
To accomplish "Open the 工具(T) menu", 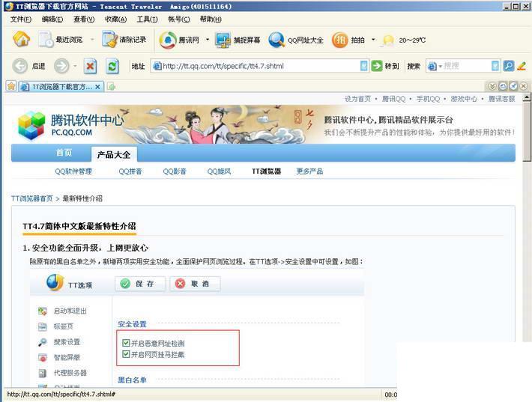I will click(x=148, y=19).
